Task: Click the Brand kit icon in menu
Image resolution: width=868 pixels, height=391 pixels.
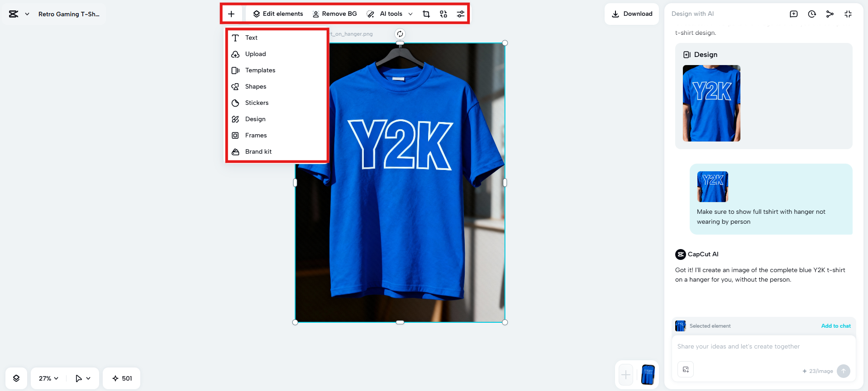Action: 235,152
